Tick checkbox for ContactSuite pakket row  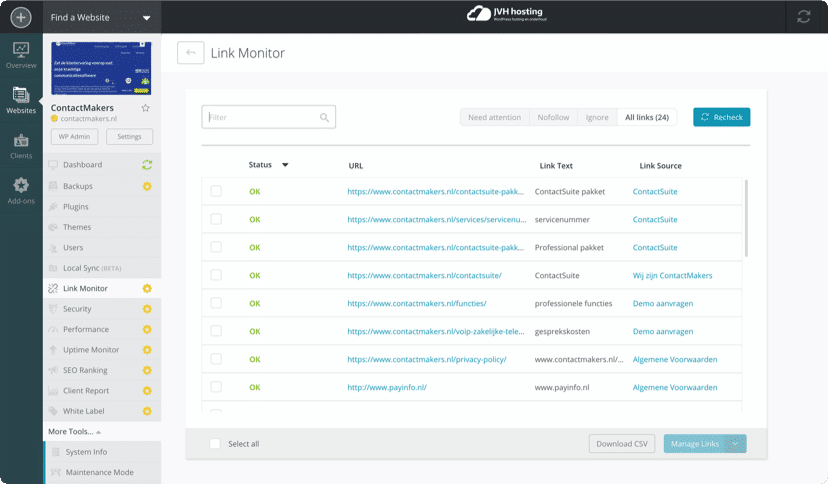pos(216,191)
